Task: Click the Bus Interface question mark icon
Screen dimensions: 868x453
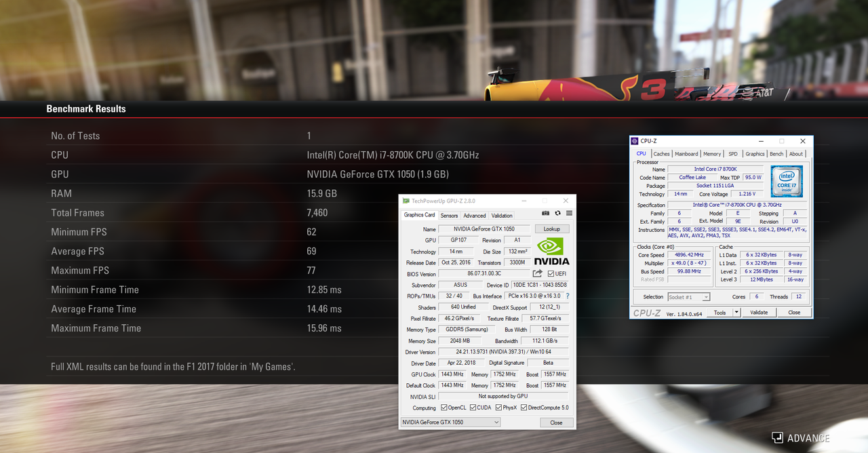Action: 568,296
